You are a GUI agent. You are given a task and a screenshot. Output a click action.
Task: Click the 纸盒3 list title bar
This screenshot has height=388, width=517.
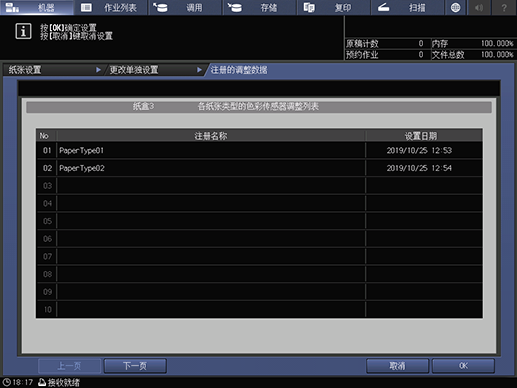pos(259,107)
